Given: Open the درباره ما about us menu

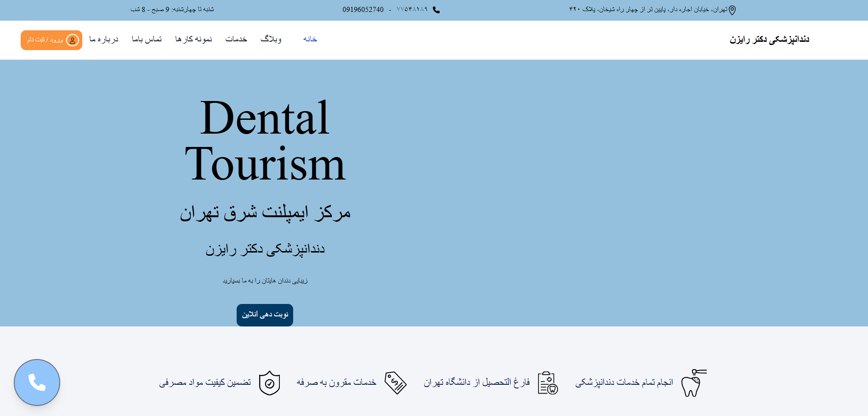Looking at the screenshot, I should (104, 39).
